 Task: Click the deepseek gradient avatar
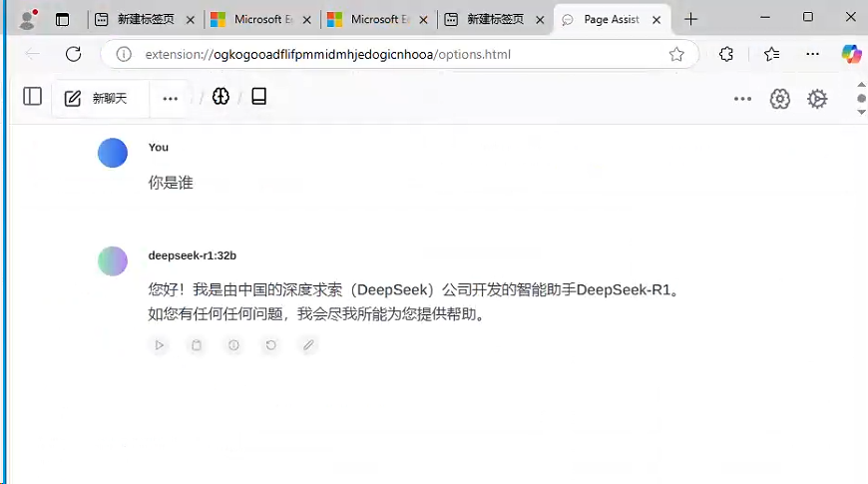113,260
